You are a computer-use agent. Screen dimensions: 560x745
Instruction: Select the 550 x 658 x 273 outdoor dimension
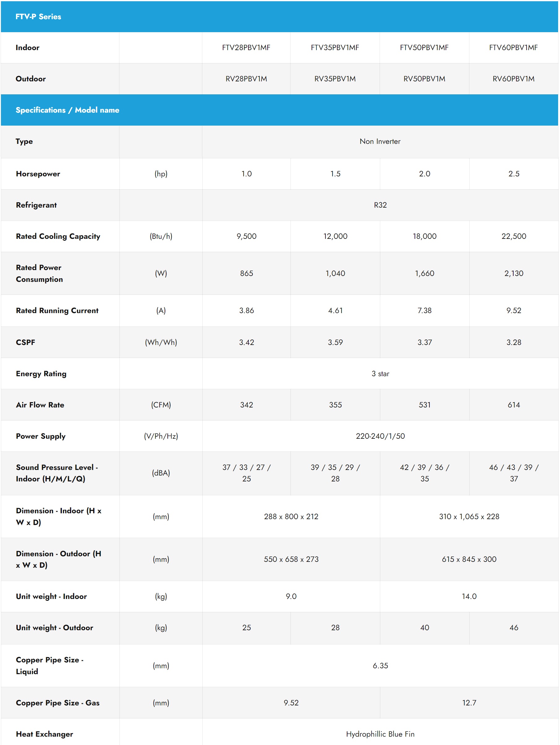pos(291,559)
